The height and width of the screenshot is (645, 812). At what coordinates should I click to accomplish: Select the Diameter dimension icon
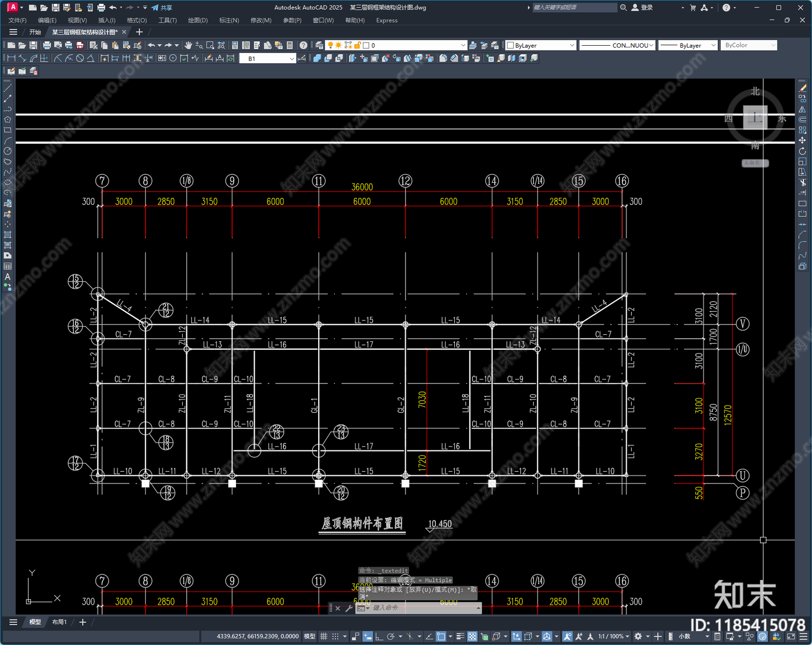(80, 58)
